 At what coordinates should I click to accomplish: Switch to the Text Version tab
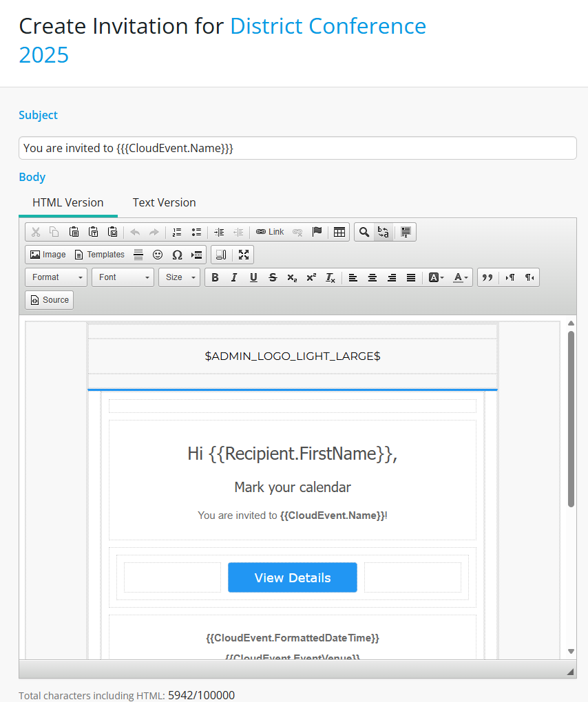pos(164,202)
